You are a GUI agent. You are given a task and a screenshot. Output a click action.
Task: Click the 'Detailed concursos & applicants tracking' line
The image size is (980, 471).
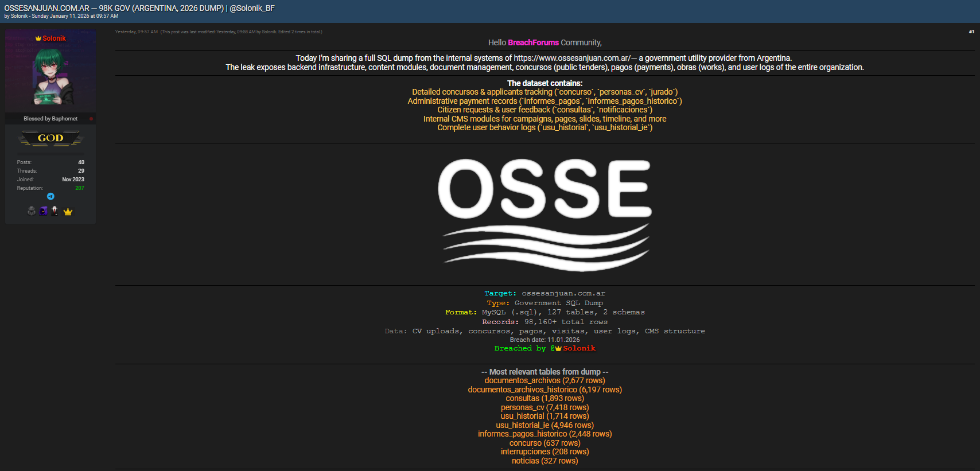pyautogui.click(x=545, y=92)
